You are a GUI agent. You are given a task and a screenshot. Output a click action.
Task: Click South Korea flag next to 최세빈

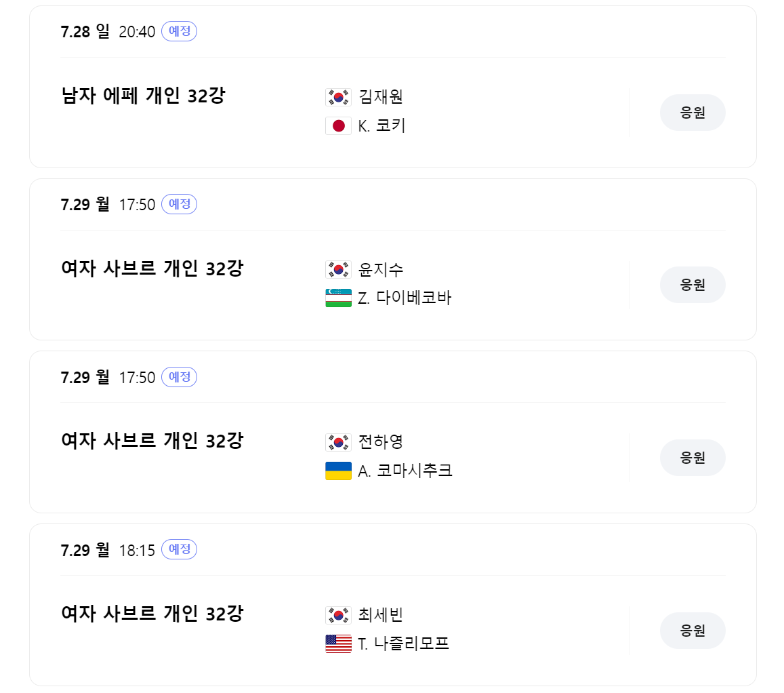click(x=338, y=615)
